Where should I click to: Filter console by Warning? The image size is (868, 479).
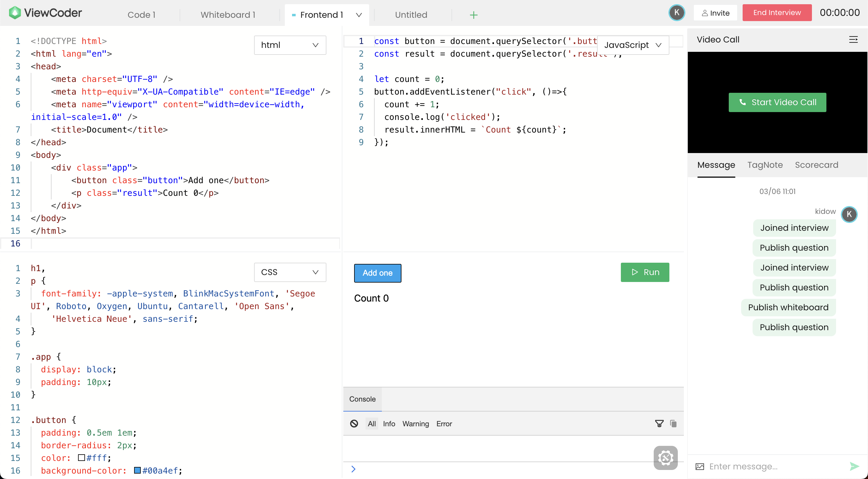point(416,424)
